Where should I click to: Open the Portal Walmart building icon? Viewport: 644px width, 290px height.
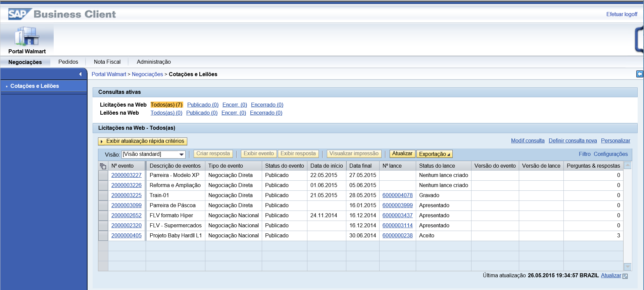coord(27,36)
